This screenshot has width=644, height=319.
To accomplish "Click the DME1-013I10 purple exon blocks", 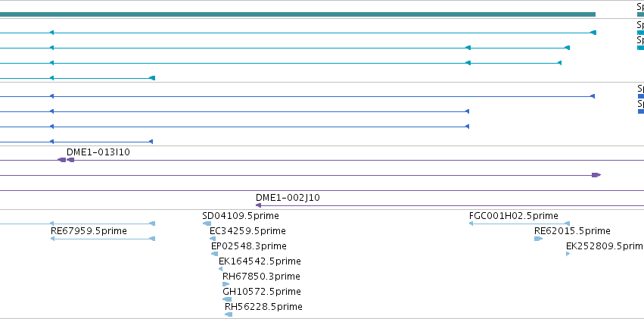I will tap(66, 160).
